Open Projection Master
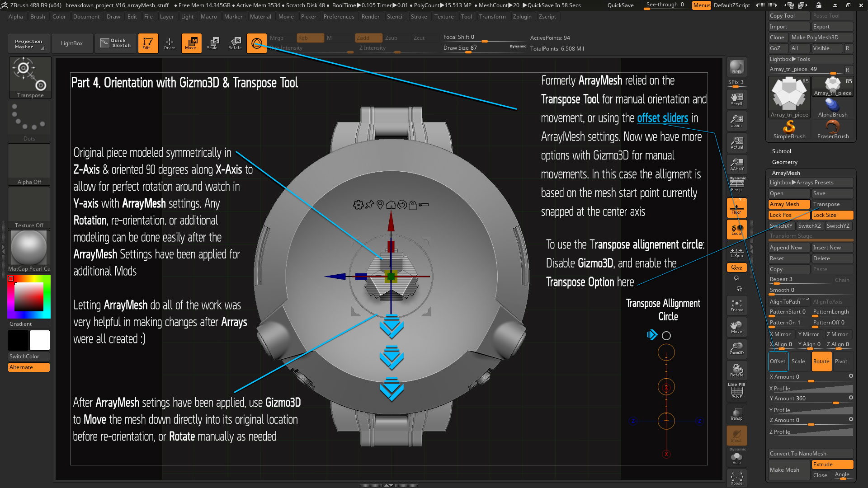 click(28, 43)
